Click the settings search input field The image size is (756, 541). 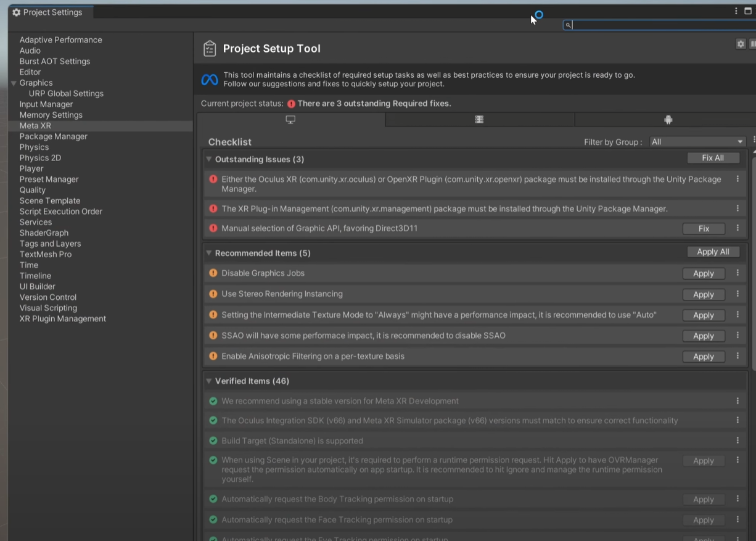pyautogui.click(x=659, y=25)
